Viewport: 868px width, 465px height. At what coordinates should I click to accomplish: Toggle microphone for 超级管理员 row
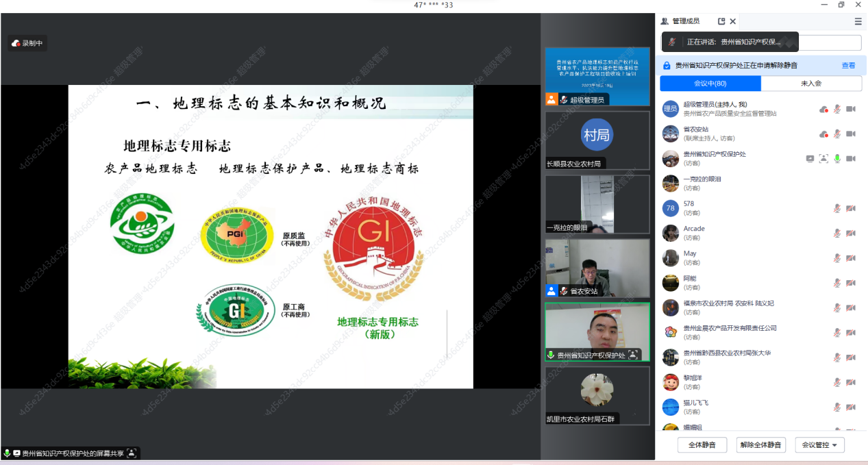click(x=837, y=109)
